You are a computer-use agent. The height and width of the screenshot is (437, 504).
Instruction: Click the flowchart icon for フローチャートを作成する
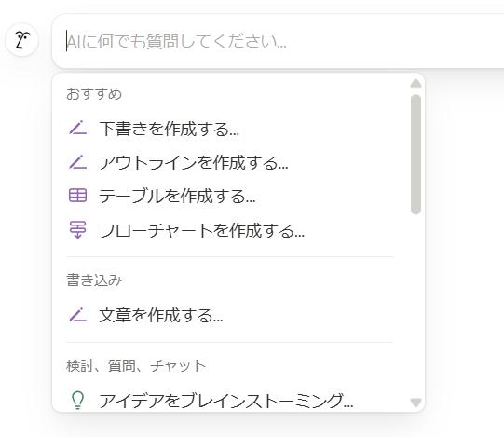click(x=77, y=229)
